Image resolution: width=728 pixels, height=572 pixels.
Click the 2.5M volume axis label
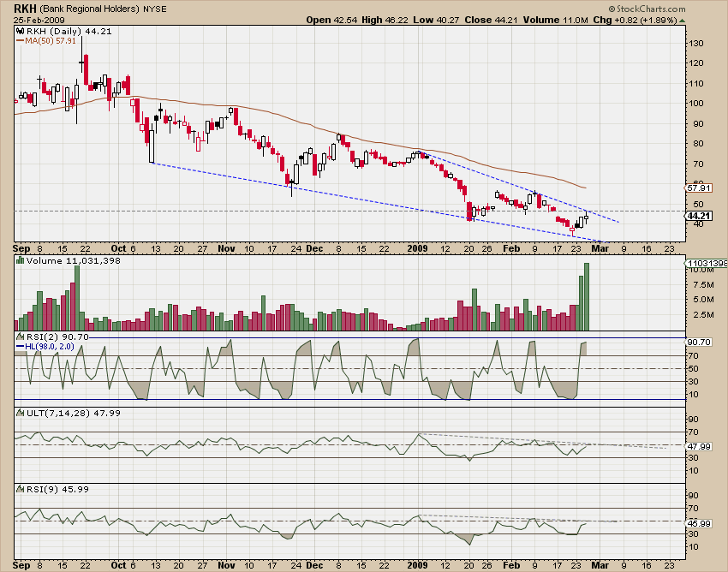point(704,315)
